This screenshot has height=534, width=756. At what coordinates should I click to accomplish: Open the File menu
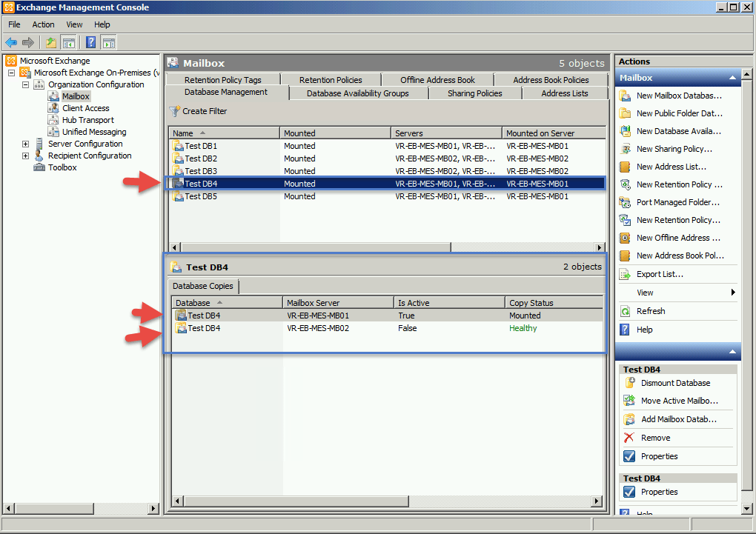(x=14, y=24)
